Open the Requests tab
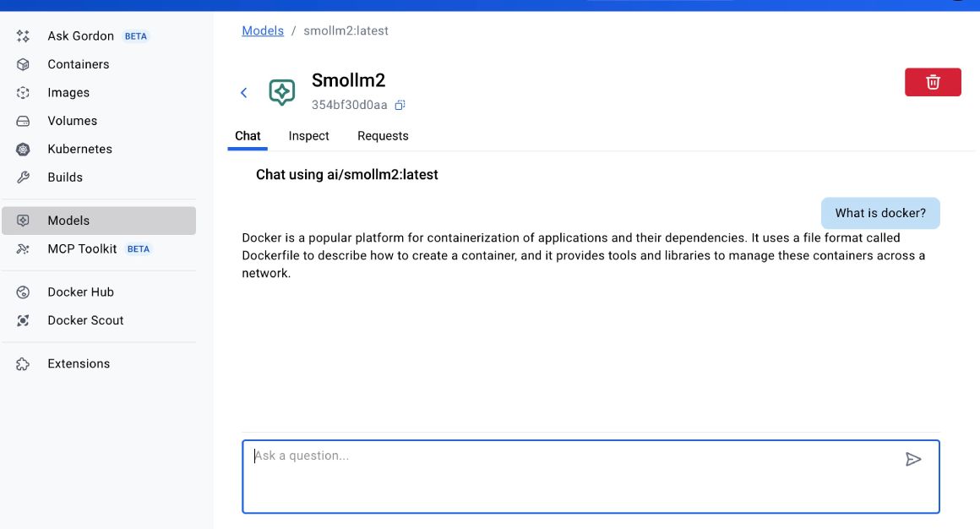 click(x=383, y=135)
